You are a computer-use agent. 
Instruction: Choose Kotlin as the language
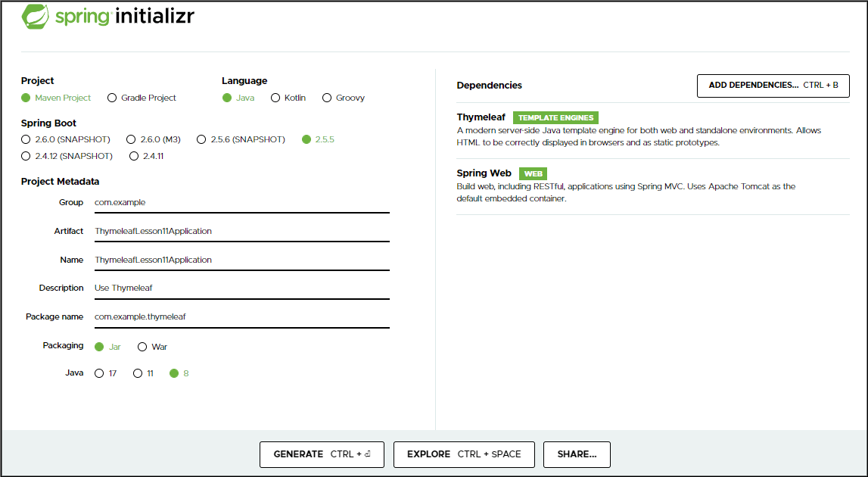[275, 98]
